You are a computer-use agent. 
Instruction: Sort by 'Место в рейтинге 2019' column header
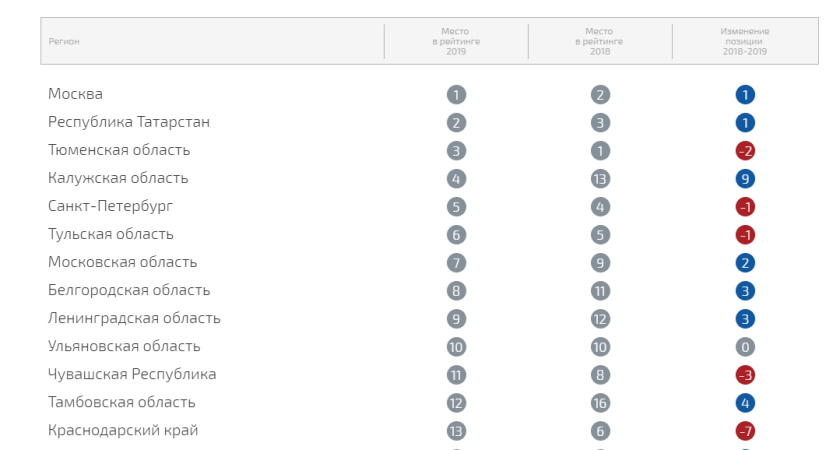[456, 41]
